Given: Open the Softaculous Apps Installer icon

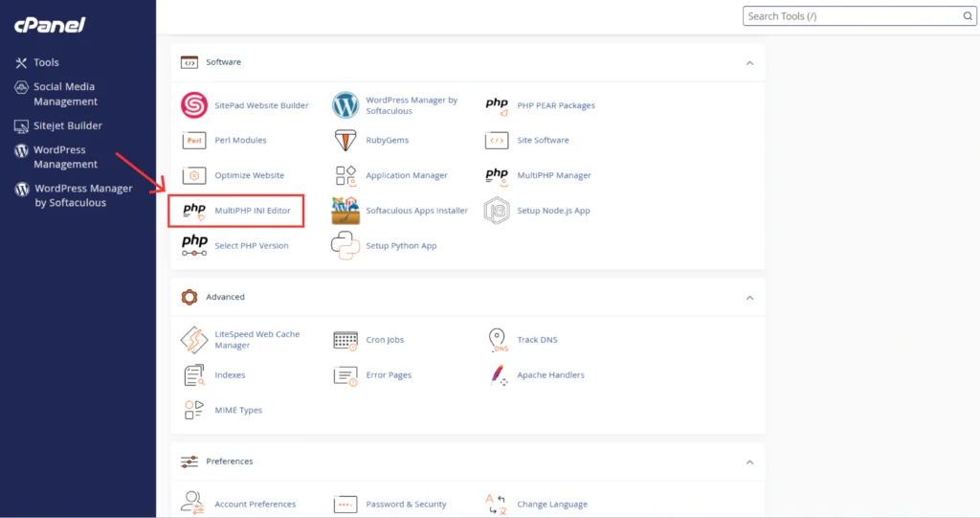Looking at the screenshot, I should click(345, 211).
